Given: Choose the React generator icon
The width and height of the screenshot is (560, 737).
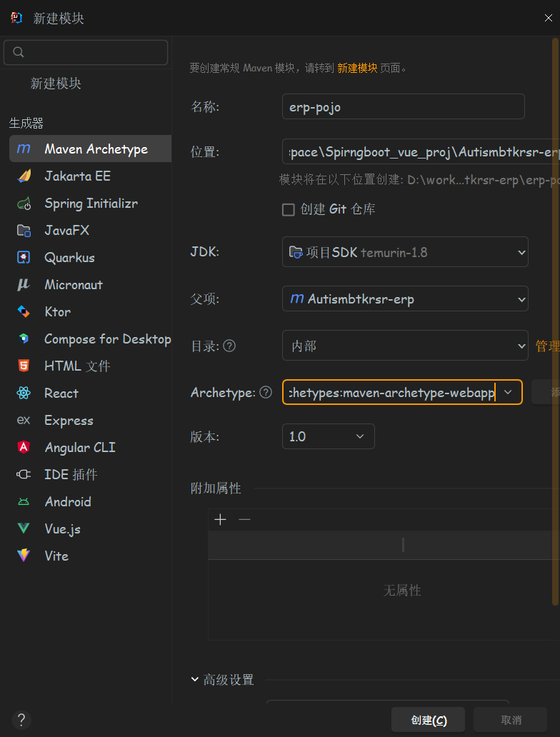Looking at the screenshot, I should tap(24, 393).
